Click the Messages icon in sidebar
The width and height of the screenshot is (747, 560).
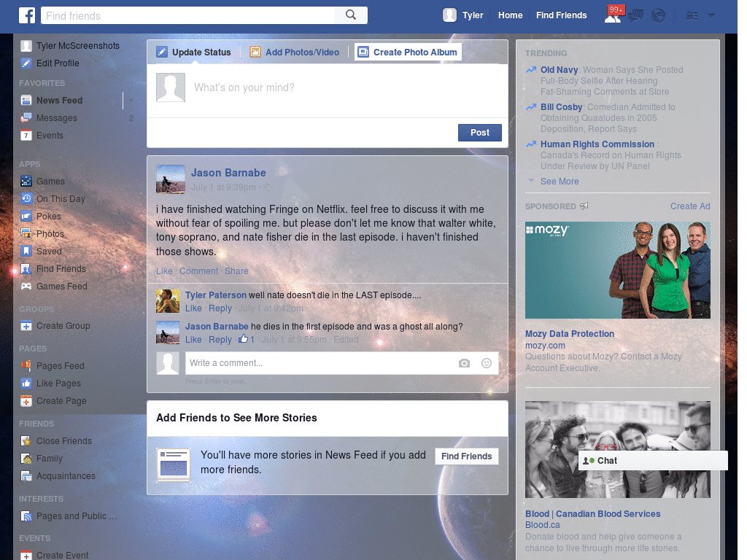(x=26, y=118)
